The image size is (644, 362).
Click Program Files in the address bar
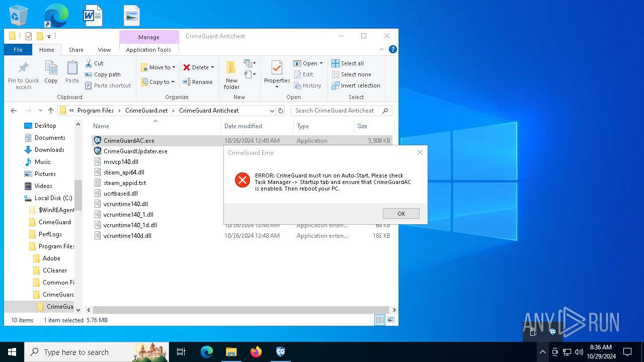click(x=96, y=111)
